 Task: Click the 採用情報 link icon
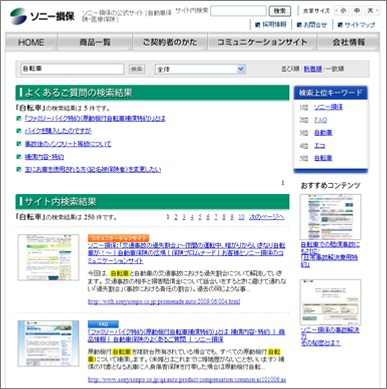pos(258,25)
